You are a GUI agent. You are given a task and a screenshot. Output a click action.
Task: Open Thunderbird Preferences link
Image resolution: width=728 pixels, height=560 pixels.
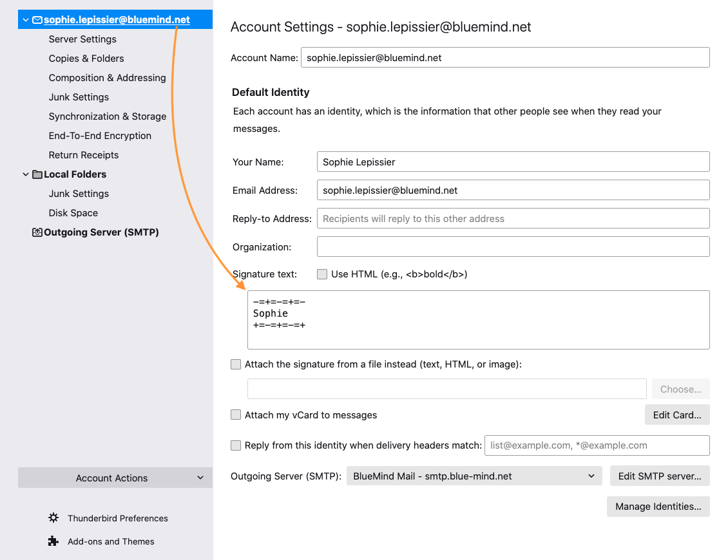coord(117,518)
